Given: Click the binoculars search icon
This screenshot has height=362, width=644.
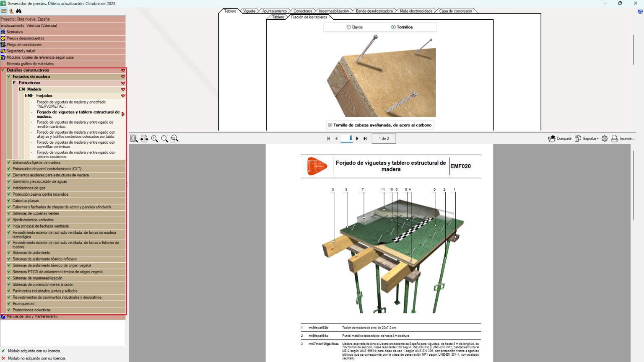Looking at the screenshot, I should click(x=18, y=11).
